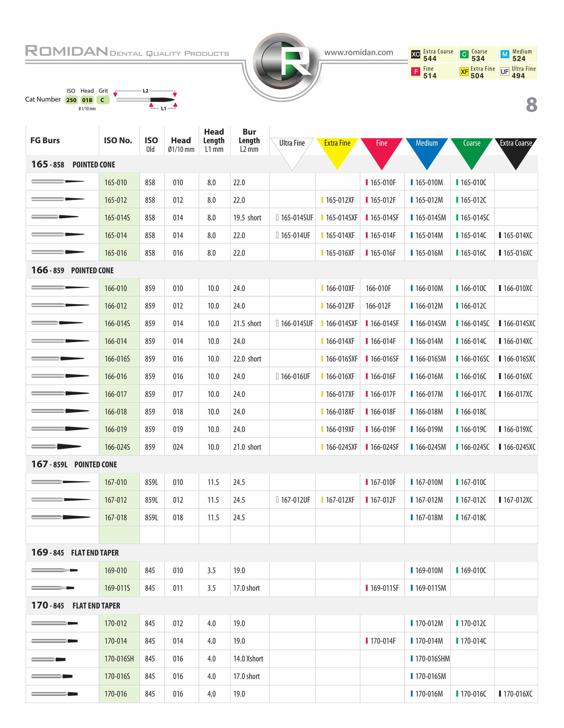This screenshot has height=728, width=564.
Task: Click the 165-014S bur illustration
Action: coord(55,217)
